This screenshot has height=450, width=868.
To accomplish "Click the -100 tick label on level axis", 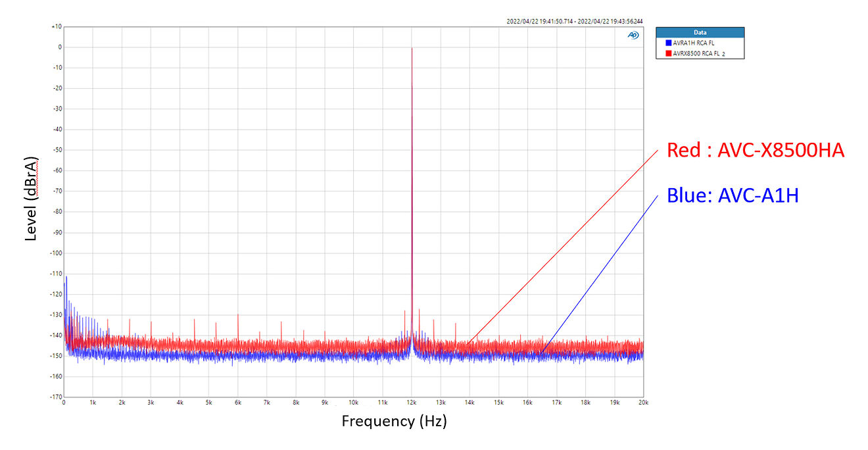I will point(55,253).
